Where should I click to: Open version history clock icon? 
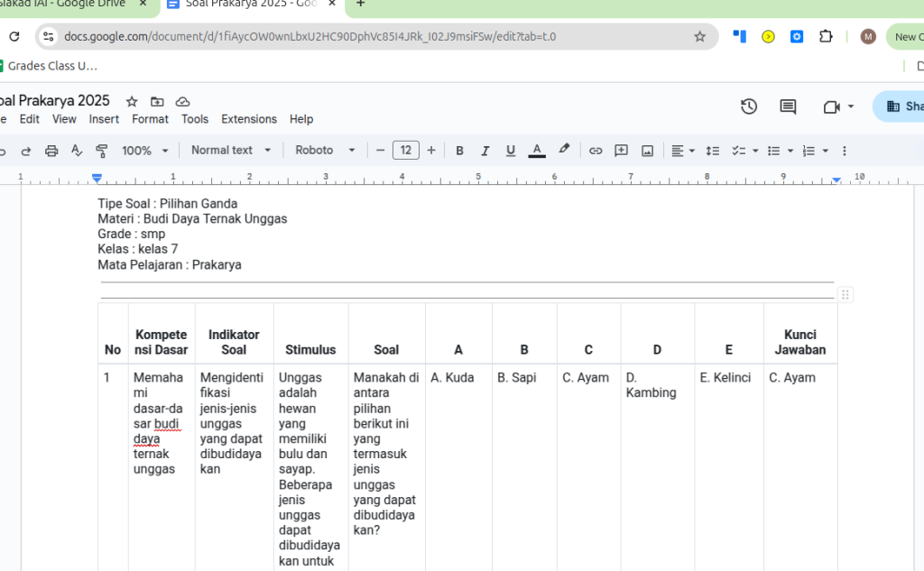(749, 106)
